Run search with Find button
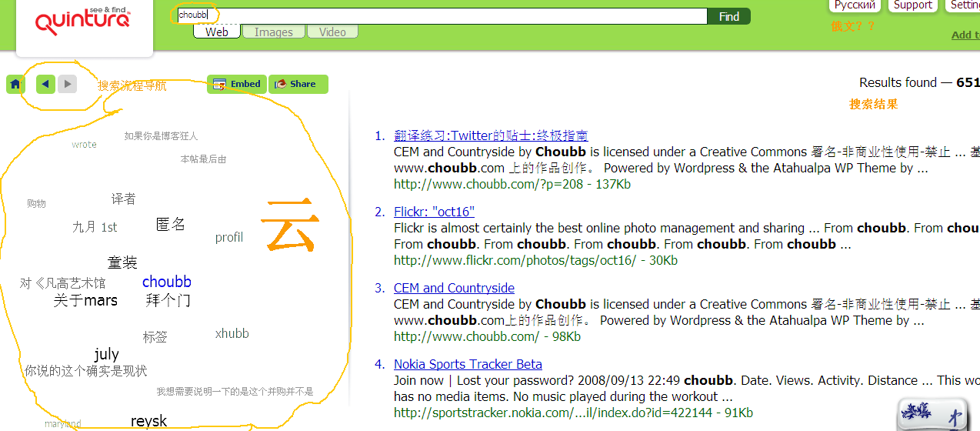This screenshot has height=431, width=980. tap(729, 16)
